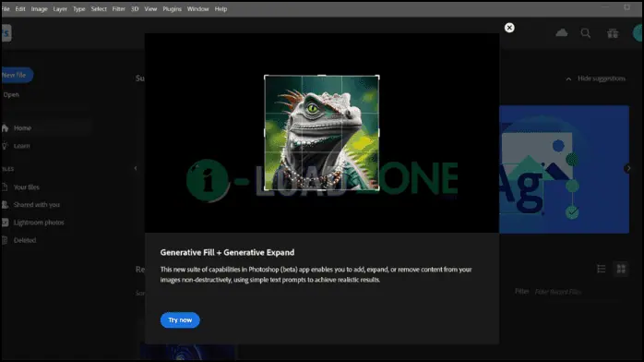Open the Image menu
Viewport: 644px width, 362px height.
coord(39,8)
